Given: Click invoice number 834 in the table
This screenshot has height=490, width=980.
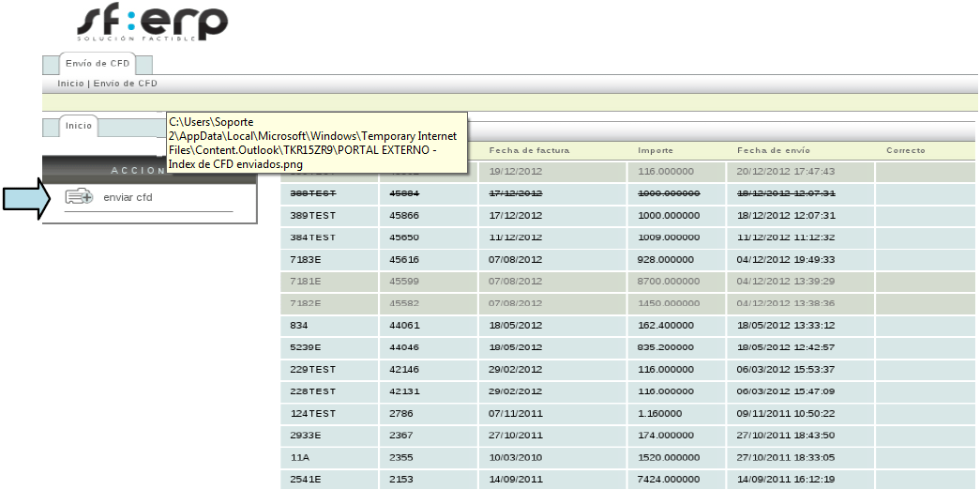Looking at the screenshot, I should [299, 325].
